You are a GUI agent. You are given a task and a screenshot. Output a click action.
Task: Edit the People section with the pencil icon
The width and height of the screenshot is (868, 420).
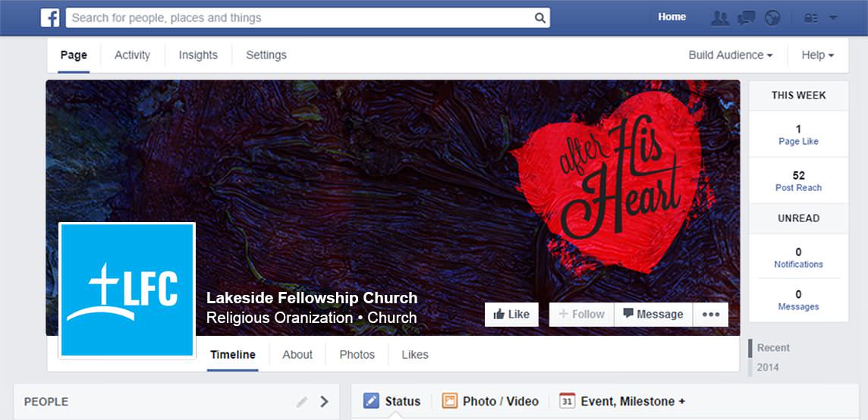[302, 402]
